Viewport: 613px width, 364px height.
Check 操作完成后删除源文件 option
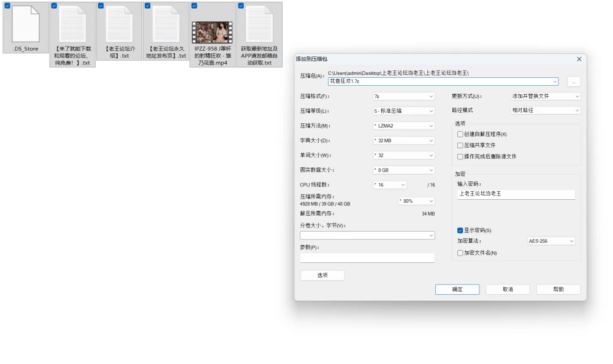click(460, 156)
